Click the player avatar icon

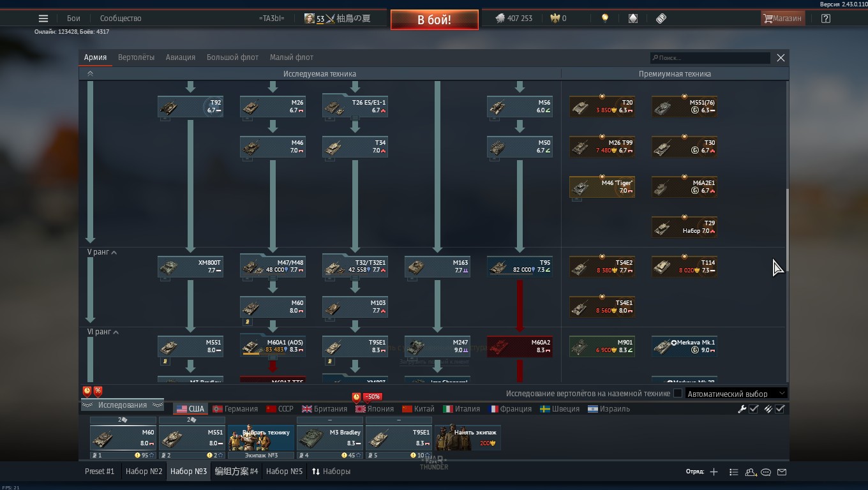tap(310, 19)
